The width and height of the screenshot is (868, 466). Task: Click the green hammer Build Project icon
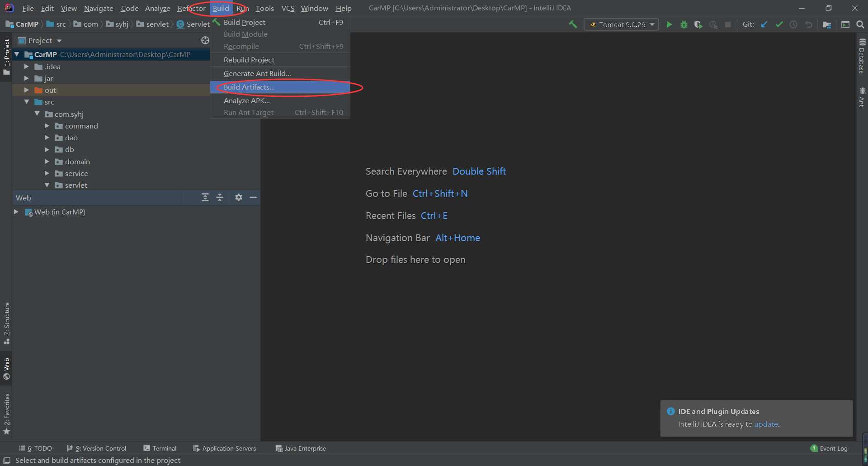click(x=573, y=24)
